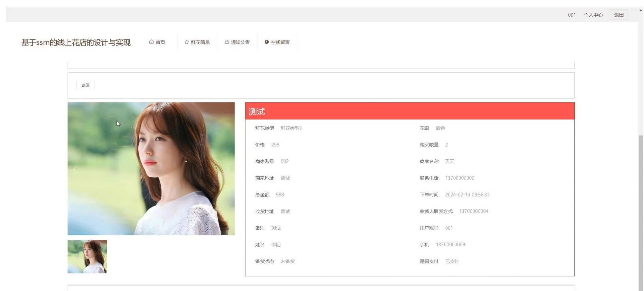The height and width of the screenshot is (291, 644).
Task: Click the 手机 value 13700000009
Action: point(451,245)
